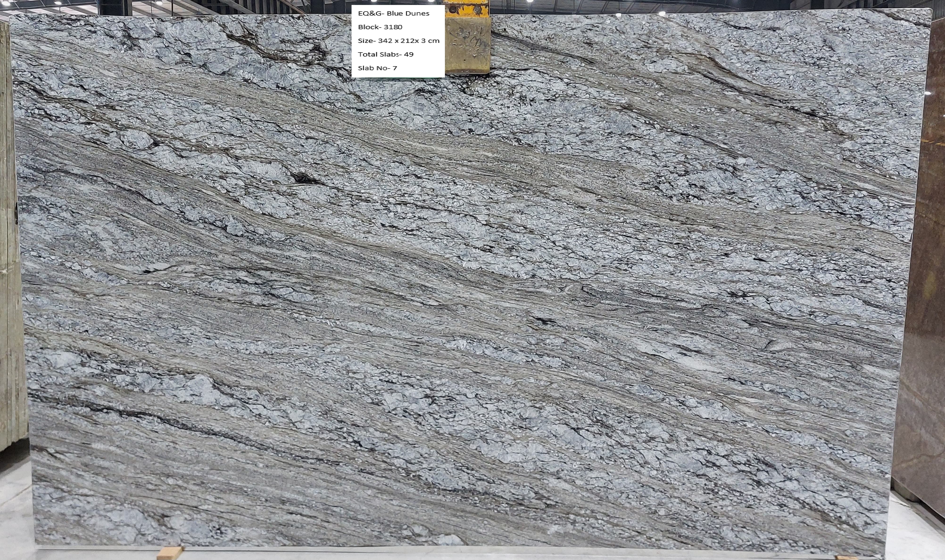The height and width of the screenshot is (560, 945).
Task: Click the wooden block under slab's left side
Action: pyautogui.click(x=170, y=553)
